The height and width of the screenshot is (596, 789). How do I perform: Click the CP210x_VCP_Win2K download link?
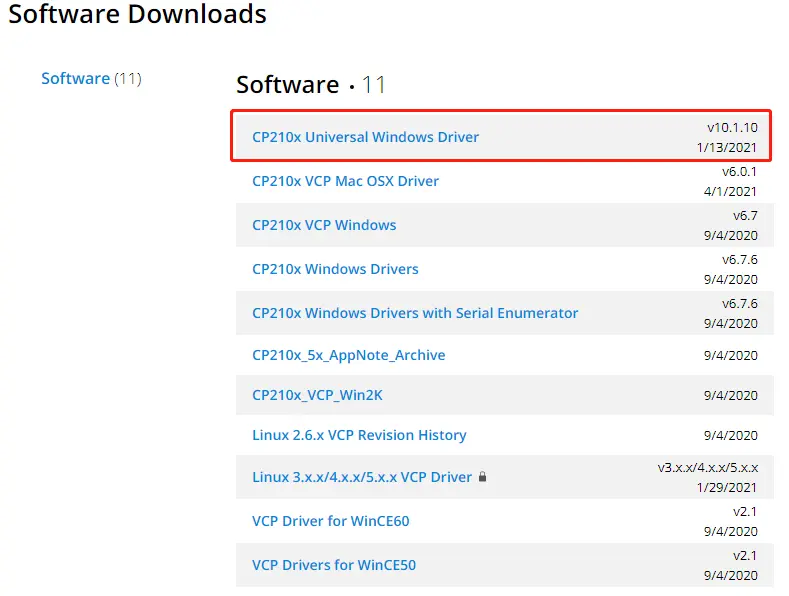click(317, 395)
